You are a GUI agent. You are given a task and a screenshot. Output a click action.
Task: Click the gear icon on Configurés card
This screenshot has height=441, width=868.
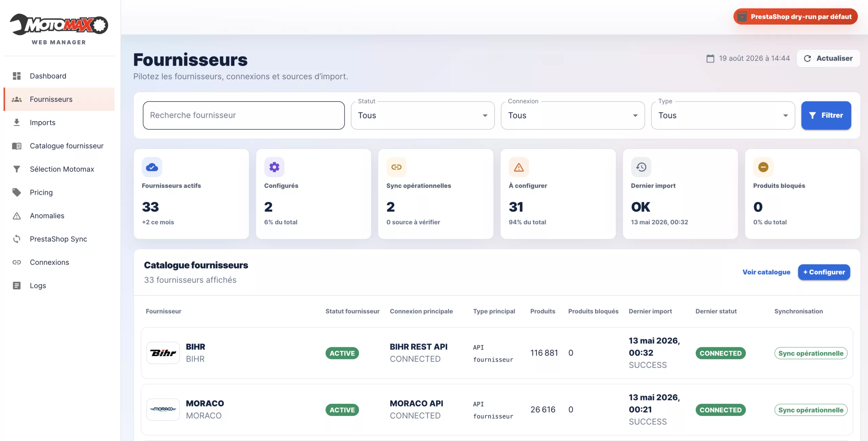(x=274, y=167)
